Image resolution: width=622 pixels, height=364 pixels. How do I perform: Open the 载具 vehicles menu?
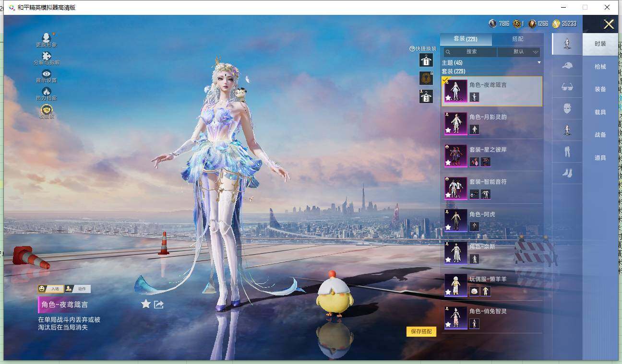[x=600, y=112]
